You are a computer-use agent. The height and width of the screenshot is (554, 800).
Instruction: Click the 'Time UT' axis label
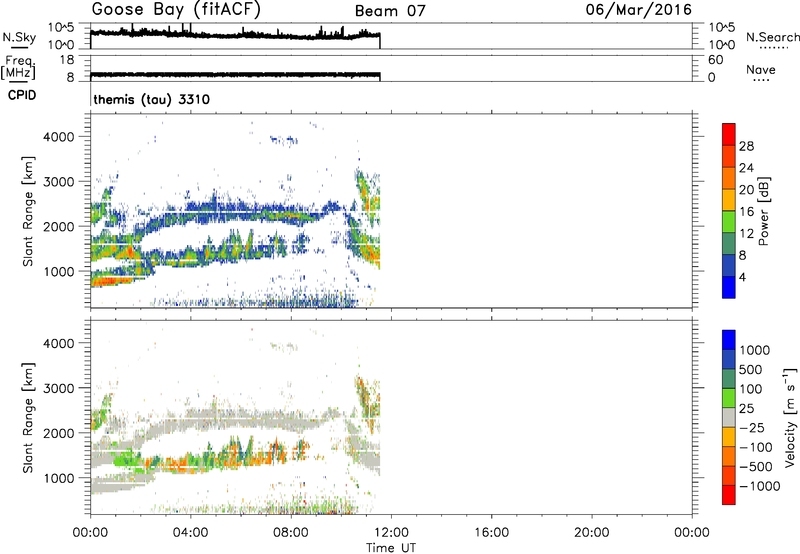click(x=391, y=548)
